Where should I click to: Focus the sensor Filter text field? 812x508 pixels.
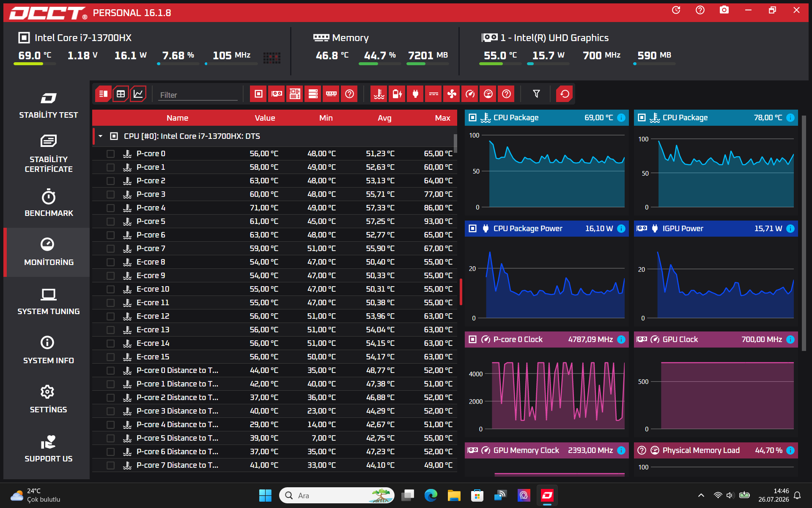[x=198, y=95]
